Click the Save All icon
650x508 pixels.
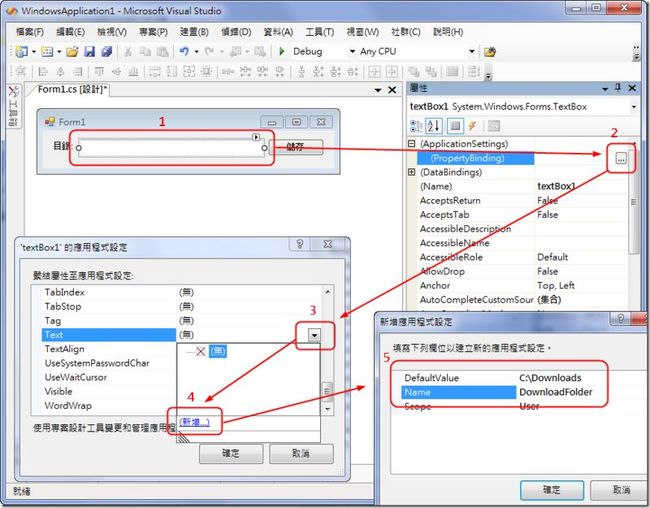(x=107, y=51)
